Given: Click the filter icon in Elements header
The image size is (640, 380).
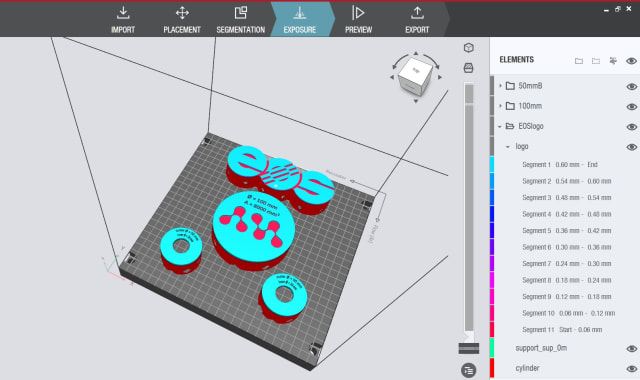Looking at the screenshot, I should tap(613, 61).
